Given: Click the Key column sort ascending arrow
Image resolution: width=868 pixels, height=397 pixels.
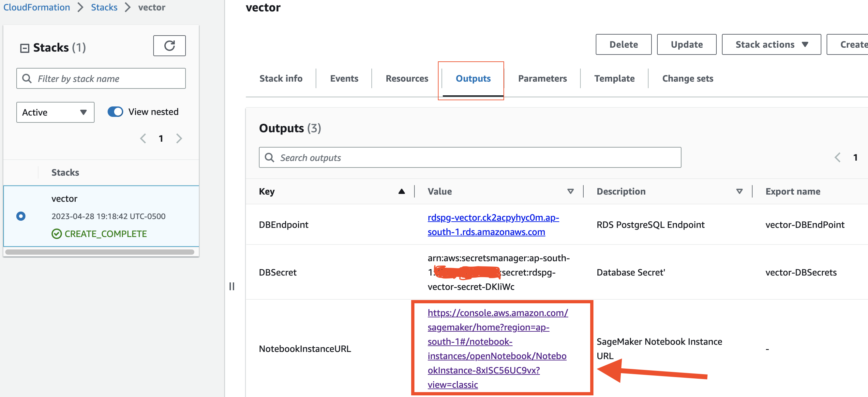Looking at the screenshot, I should (x=401, y=192).
